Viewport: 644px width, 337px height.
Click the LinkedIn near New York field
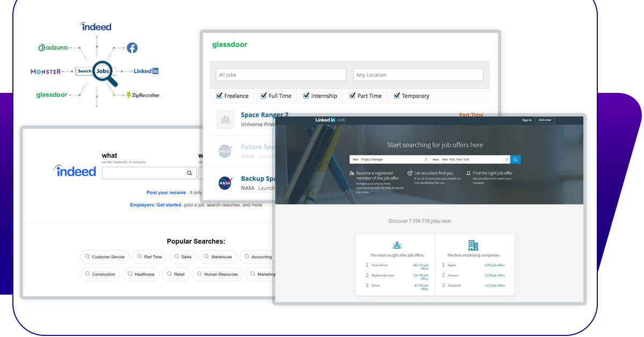(x=470, y=159)
